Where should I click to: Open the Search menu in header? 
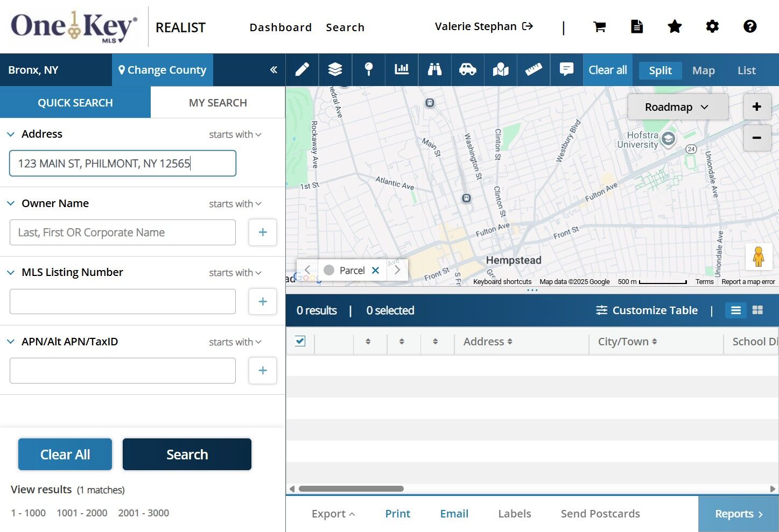[345, 27]
